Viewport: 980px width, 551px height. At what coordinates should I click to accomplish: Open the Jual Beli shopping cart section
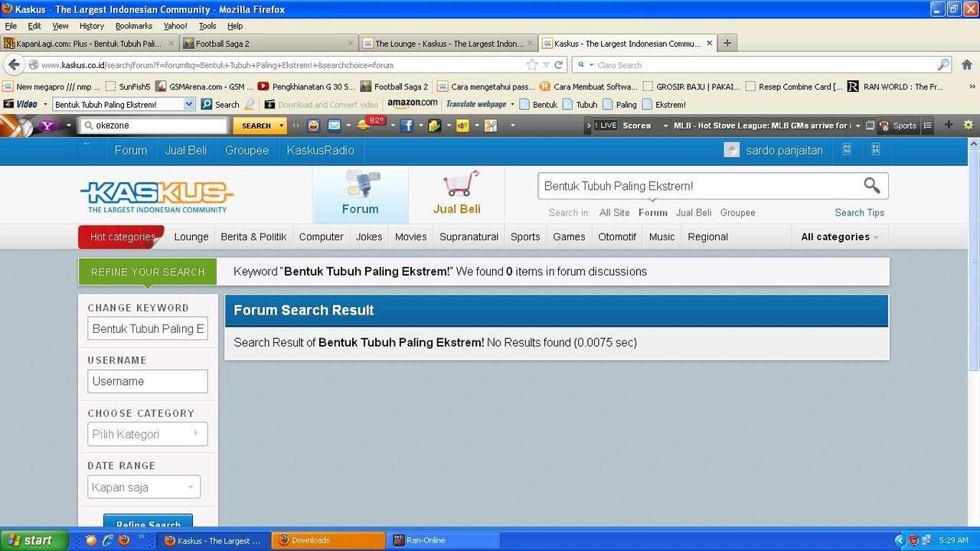coord(456,194)
